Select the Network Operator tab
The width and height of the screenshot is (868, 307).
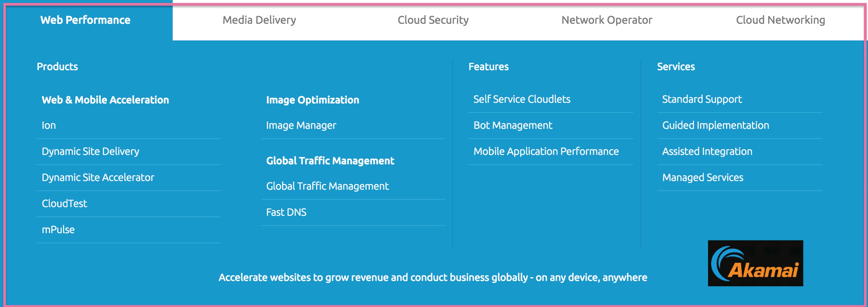pyautogui.click(x=606, y=20)
